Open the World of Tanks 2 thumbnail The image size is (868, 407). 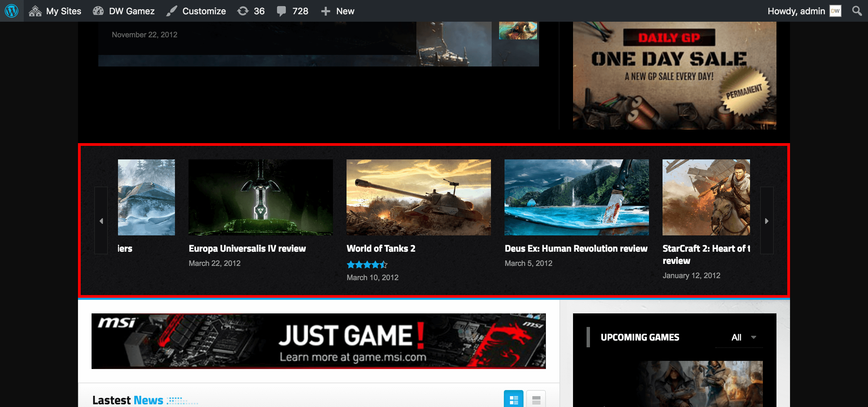tap(419, 197)
